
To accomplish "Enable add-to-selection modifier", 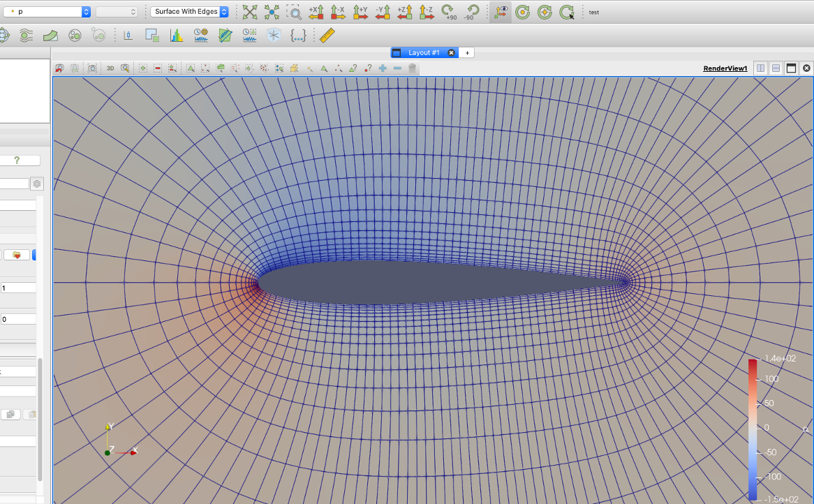I will [142, 68].
